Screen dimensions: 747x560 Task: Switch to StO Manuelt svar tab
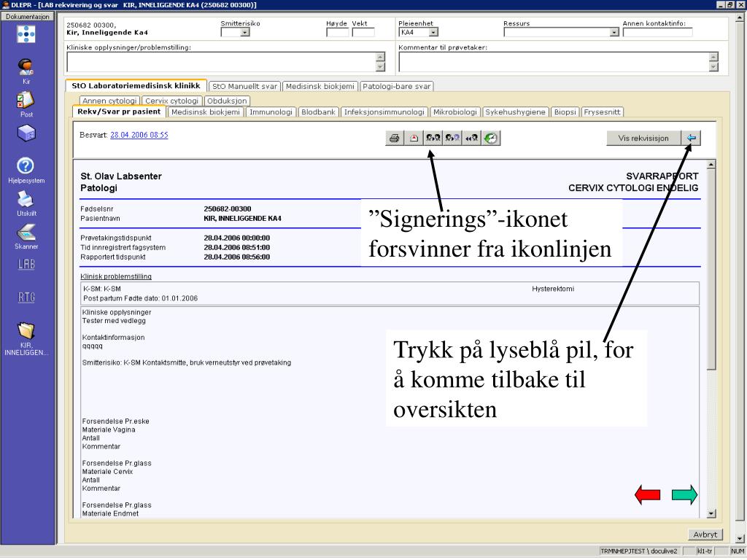[244, 86]
